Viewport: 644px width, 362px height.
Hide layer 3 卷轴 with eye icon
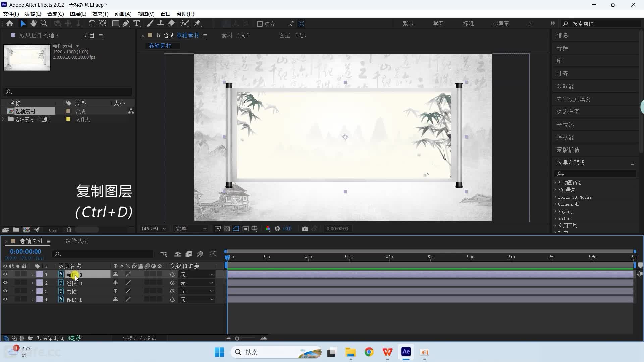[x=5, y=291]
